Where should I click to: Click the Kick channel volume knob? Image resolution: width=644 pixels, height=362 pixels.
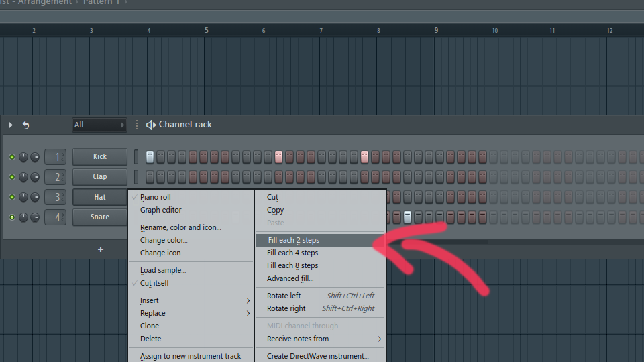pyautogui.click(x=35, y=157)
